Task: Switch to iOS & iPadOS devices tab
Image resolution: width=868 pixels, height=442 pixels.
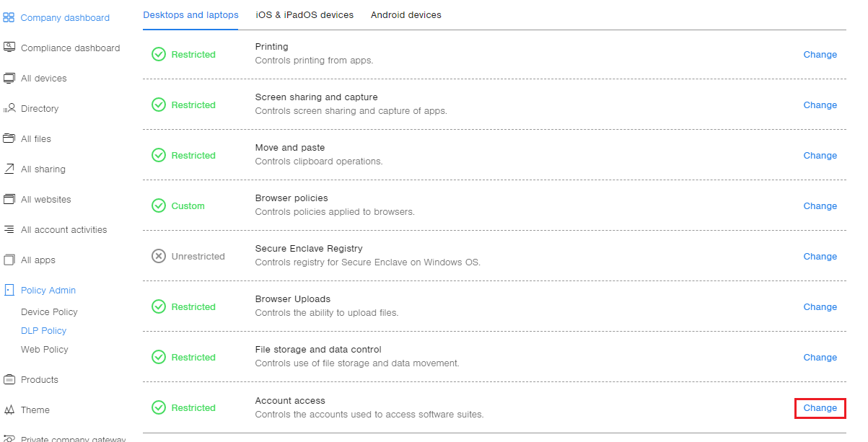Action: (x=304, y=14)
